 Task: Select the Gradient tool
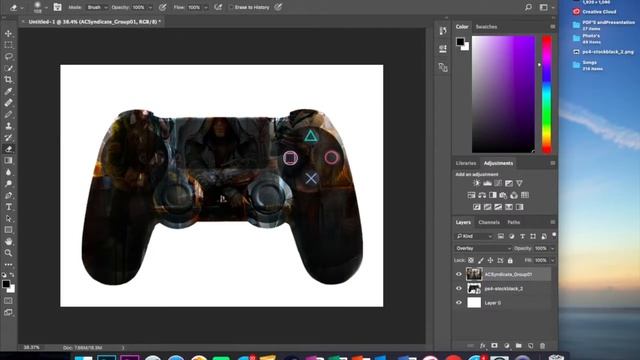coord(8,160)
